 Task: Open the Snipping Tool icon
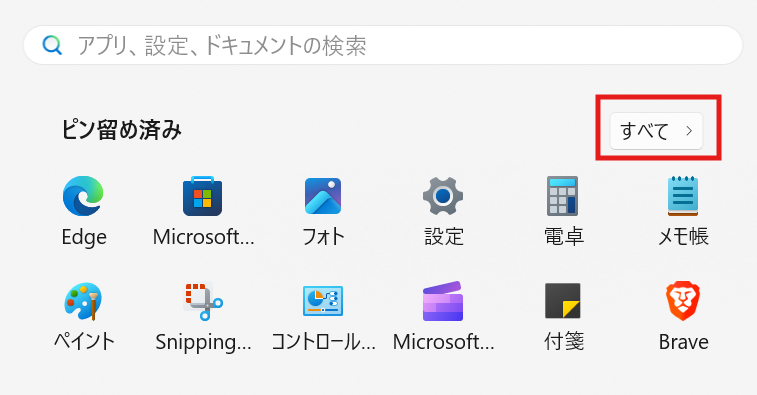coord(203,301)
